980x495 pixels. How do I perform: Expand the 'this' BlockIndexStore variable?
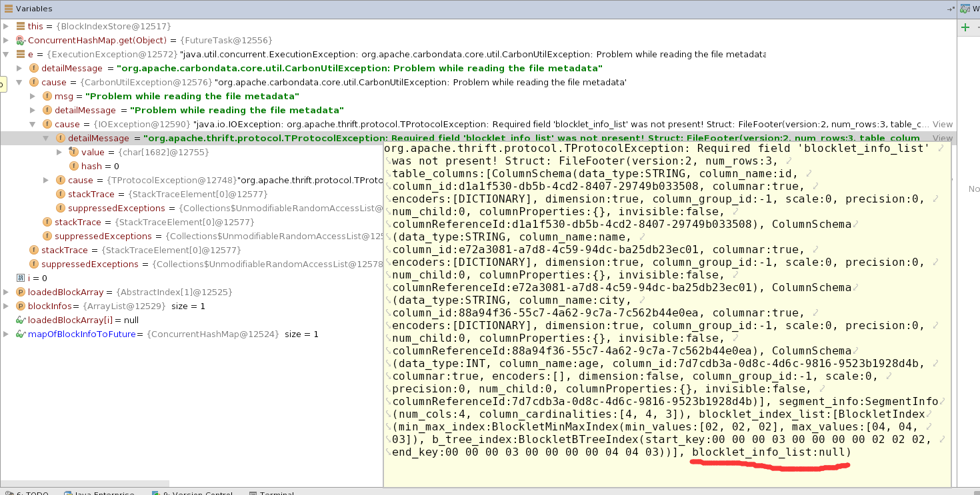pos(6,27)
